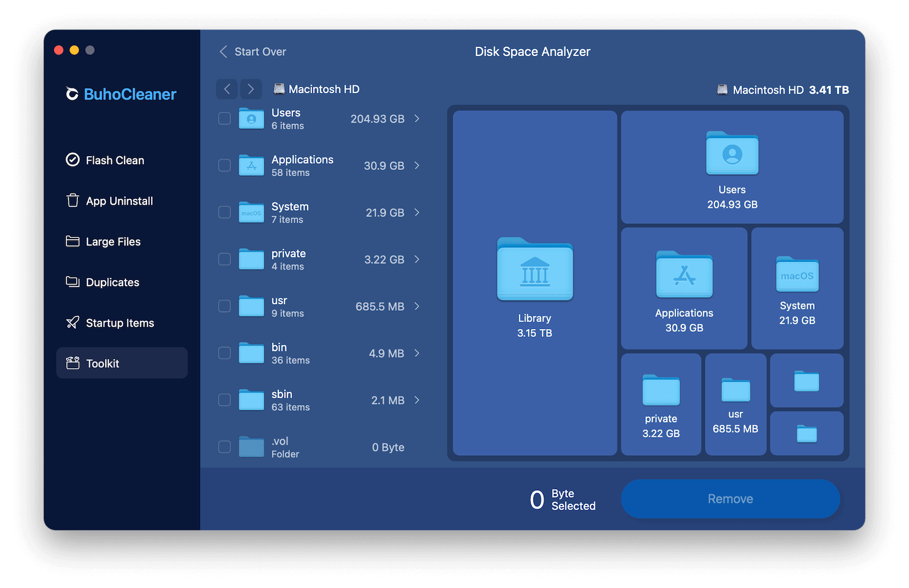Check the private folder for removal
This screenshot has height=588, width=909.
coord(224,259)
